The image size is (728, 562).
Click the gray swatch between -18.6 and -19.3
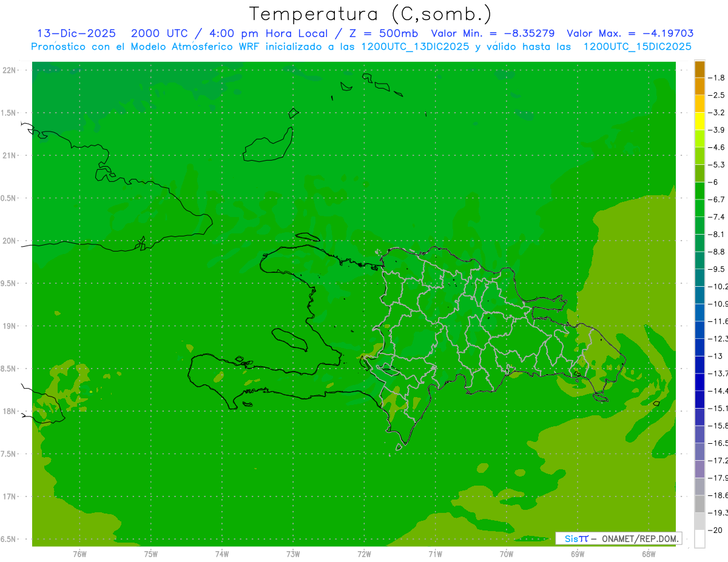click(699, 504)
